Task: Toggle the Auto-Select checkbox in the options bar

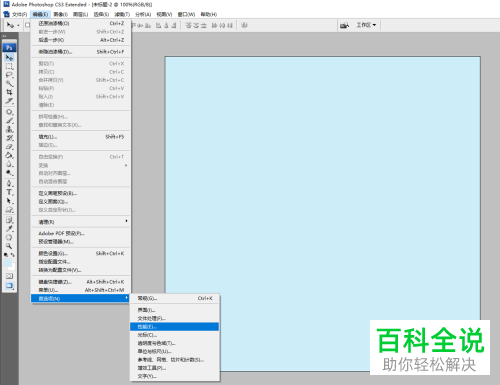Action: [x=28, y=25]
